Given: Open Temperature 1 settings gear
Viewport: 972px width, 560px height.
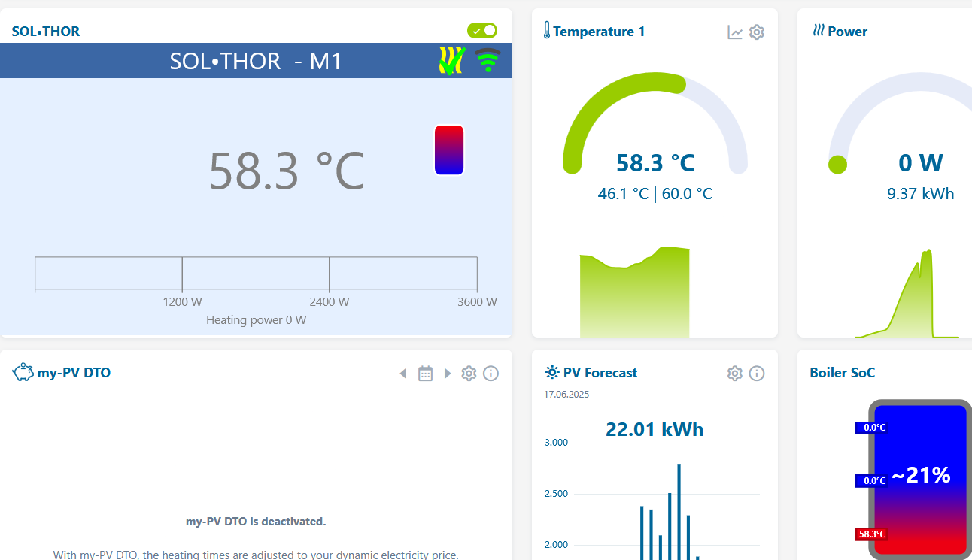Looking at the screenshot, I should 757,32.
